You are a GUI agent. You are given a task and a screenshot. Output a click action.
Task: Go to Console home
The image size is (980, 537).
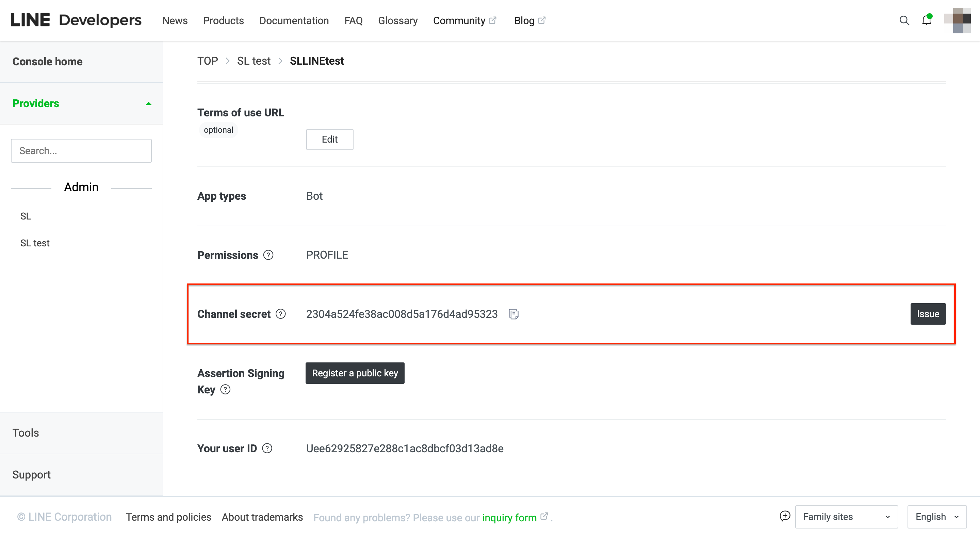[47, 62]
